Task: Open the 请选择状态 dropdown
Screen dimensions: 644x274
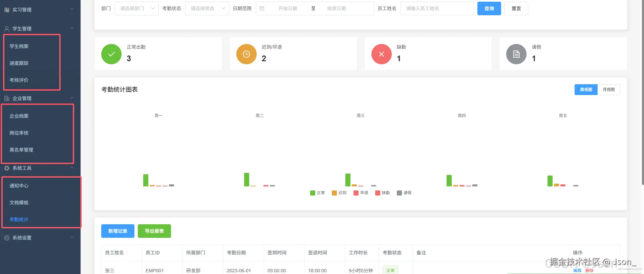Action: 207,8
